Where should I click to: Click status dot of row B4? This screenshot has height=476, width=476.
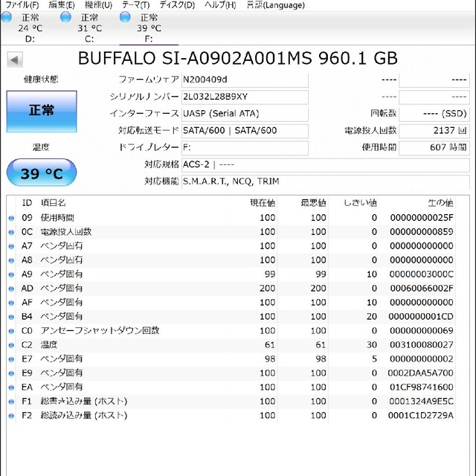pyautogui.click(x=11, y=318)
